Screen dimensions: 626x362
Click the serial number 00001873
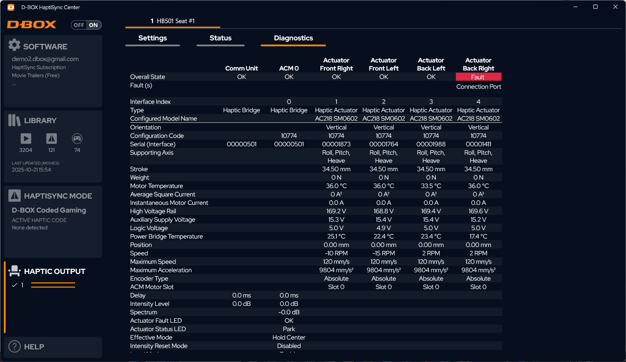(336, 144)
